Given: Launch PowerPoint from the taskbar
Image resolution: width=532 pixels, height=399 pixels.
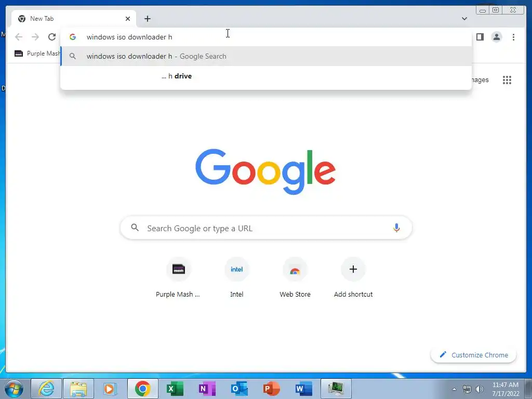Looking at the screenshot, I should (x=271, y=389).
